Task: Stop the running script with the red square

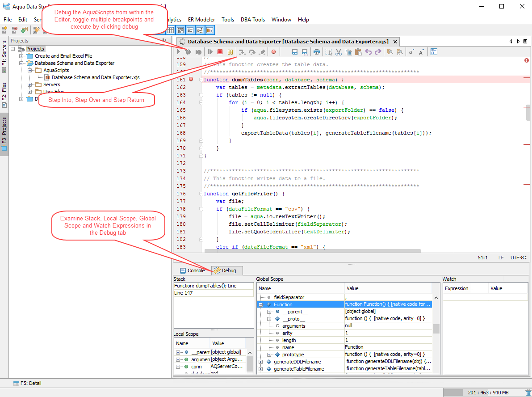Action: 220,52
